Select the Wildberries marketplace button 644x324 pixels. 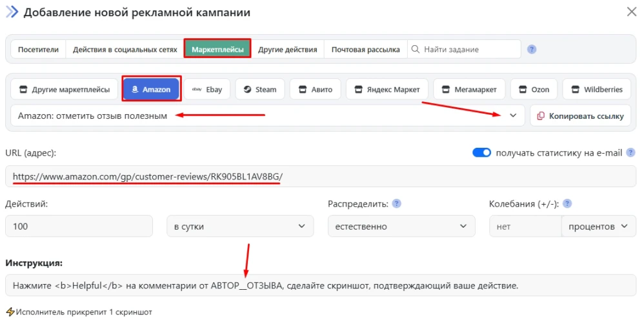click(597, 89)
